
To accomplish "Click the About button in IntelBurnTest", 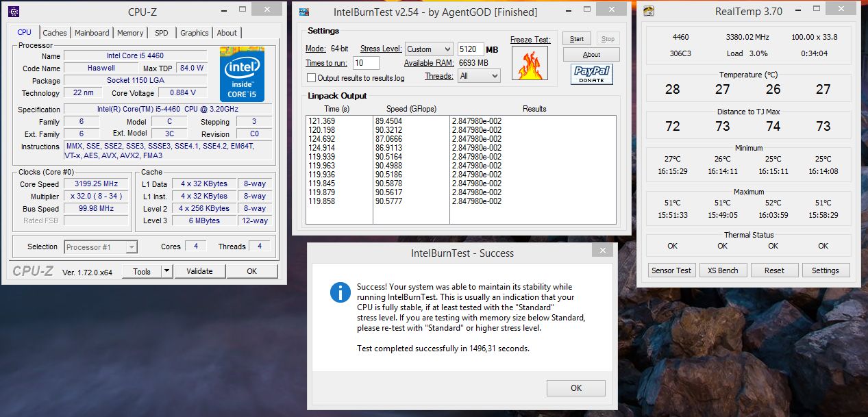I will (x=591, y=55).
